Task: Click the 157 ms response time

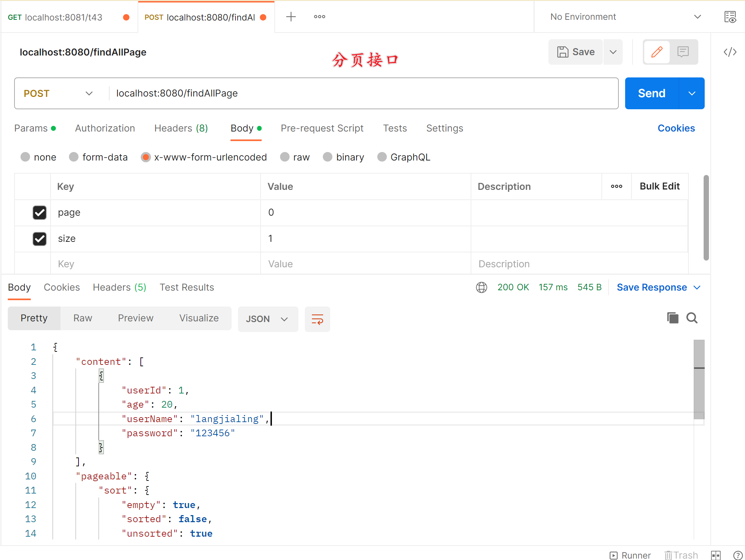Action: [553, 287]
